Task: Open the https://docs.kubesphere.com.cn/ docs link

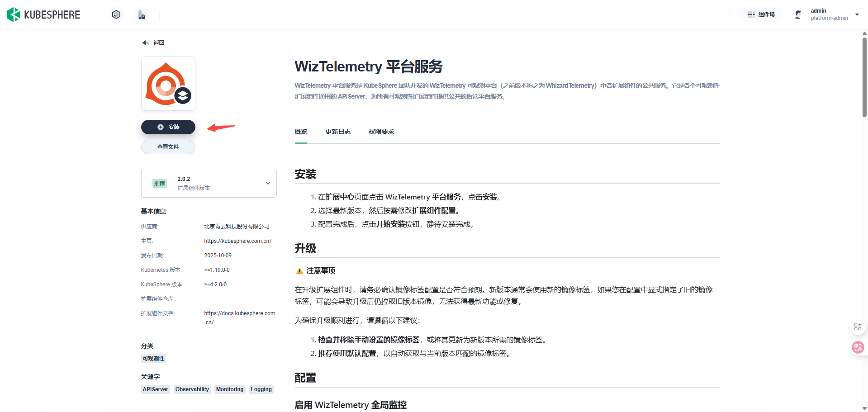Action: click(240, 318)
